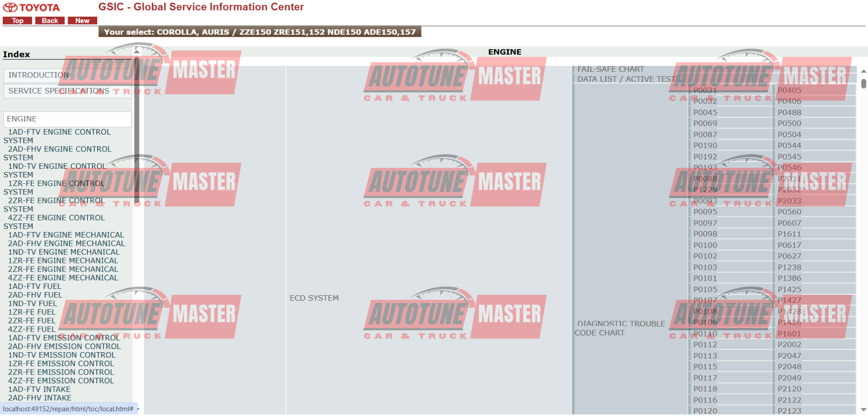Select 2AD-FHV ENGINE MECHANICAL

pyautogui.click(x=66, y=244)
